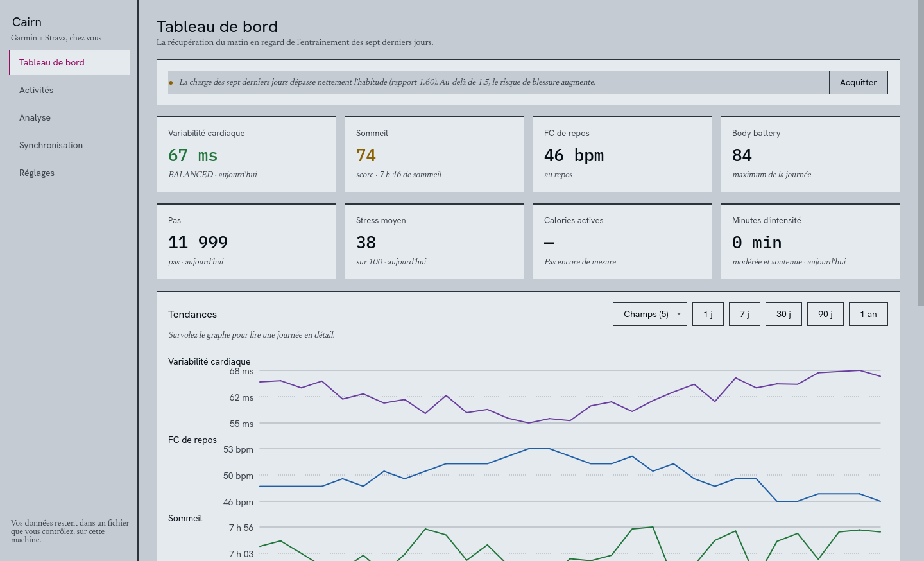Click the load warning message text
The image size is (924, 561).
(x=388, y=82)
